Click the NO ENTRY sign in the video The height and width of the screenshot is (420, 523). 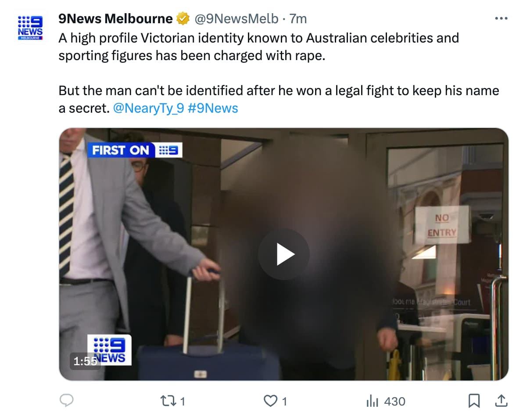tap(441, 225)
